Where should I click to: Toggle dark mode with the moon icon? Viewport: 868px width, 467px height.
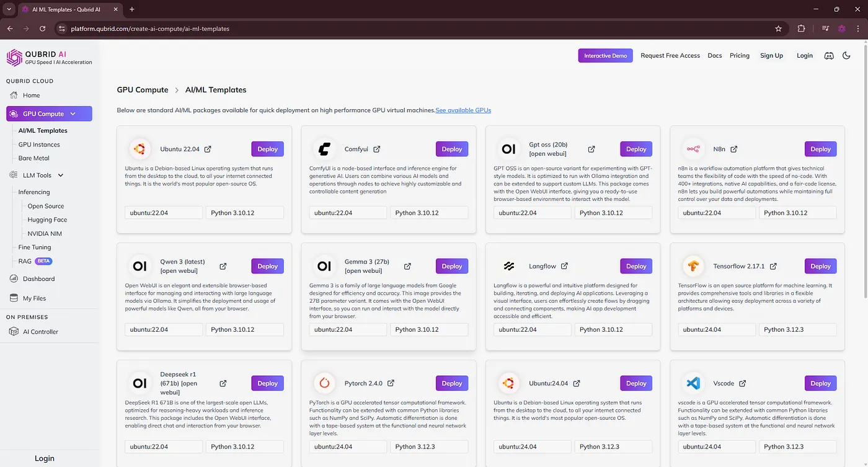pos(846,56)
